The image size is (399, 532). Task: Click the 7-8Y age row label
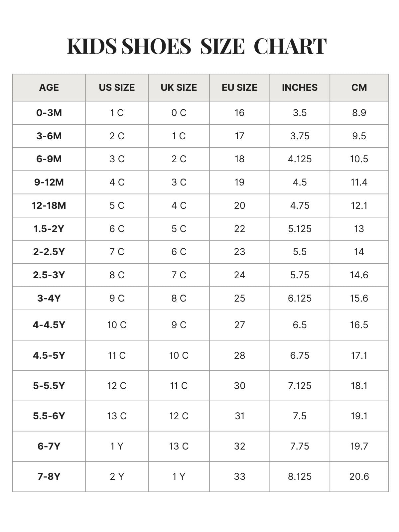(49, 476)
